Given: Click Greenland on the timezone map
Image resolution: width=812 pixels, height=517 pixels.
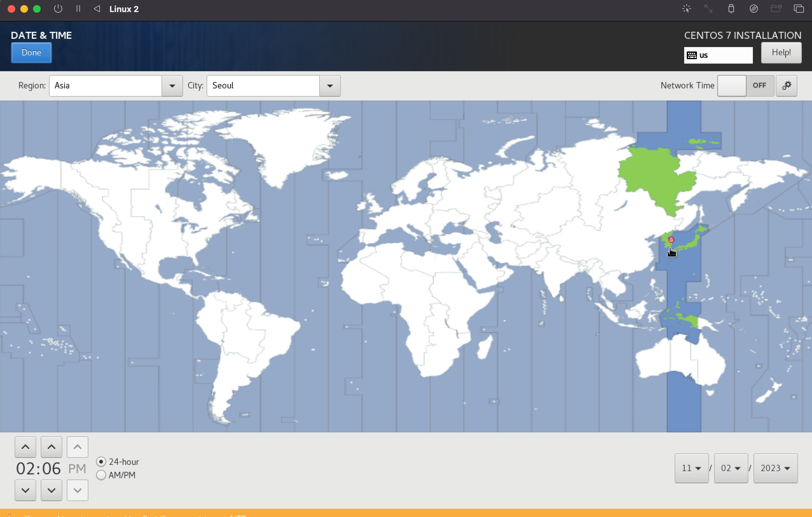Looking at the screenshot, I should pos(287,145).
